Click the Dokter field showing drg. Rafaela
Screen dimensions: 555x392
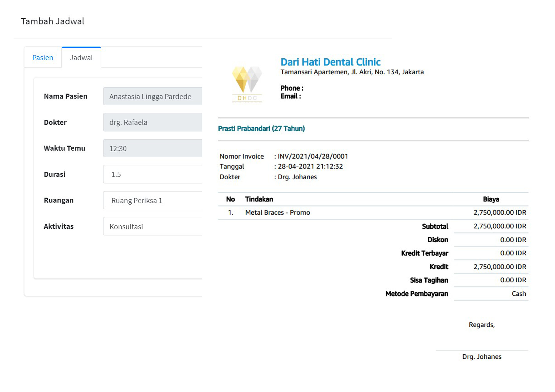click(153, 122)
